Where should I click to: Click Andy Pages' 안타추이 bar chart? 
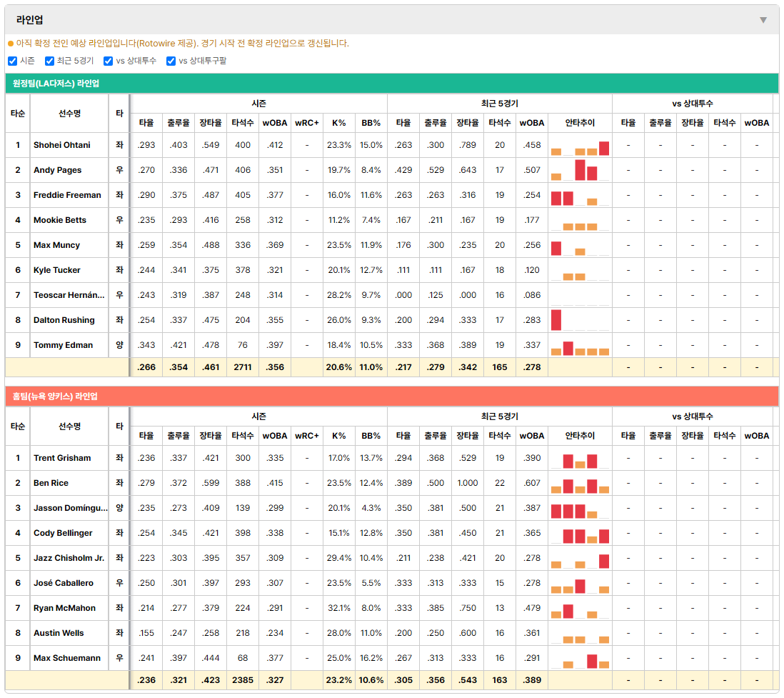coord(580,170)
